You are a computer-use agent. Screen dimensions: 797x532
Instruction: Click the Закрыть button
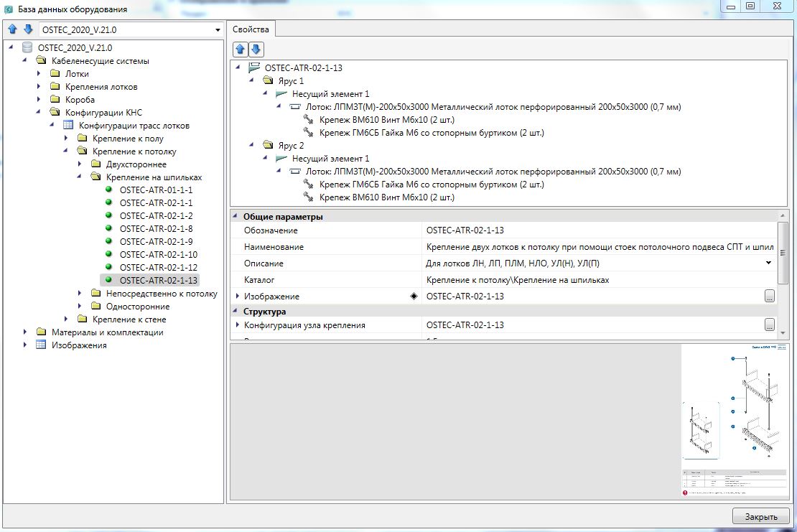pos(761,516)
